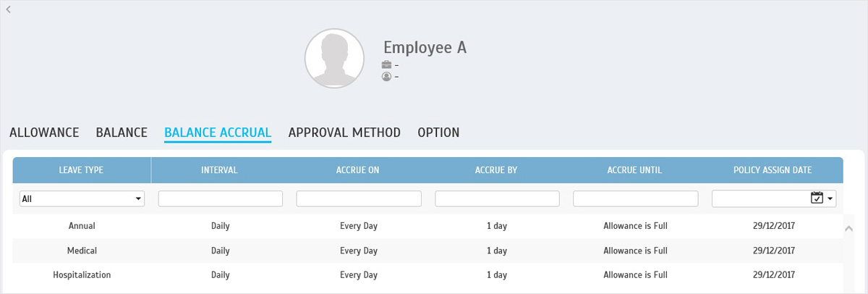Go to the Option tab
This screenshot has height=294, width=868.
[438, 133]
